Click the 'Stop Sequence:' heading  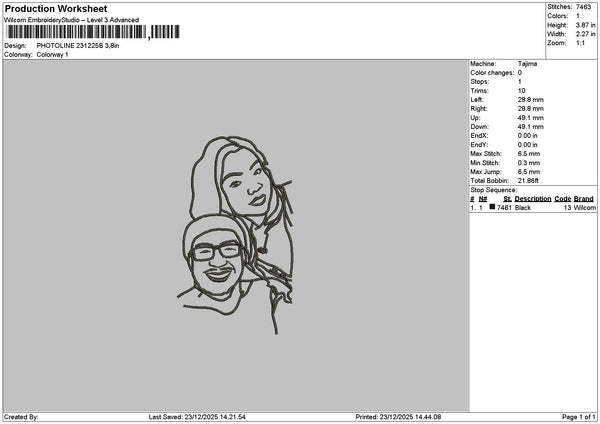pos(494,190)
